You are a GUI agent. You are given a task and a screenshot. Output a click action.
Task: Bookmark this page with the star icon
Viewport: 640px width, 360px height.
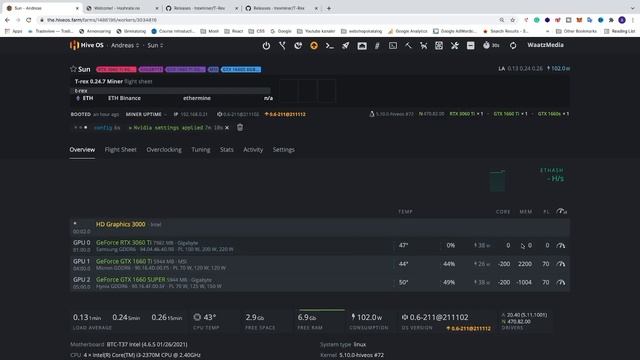[513, 20]
